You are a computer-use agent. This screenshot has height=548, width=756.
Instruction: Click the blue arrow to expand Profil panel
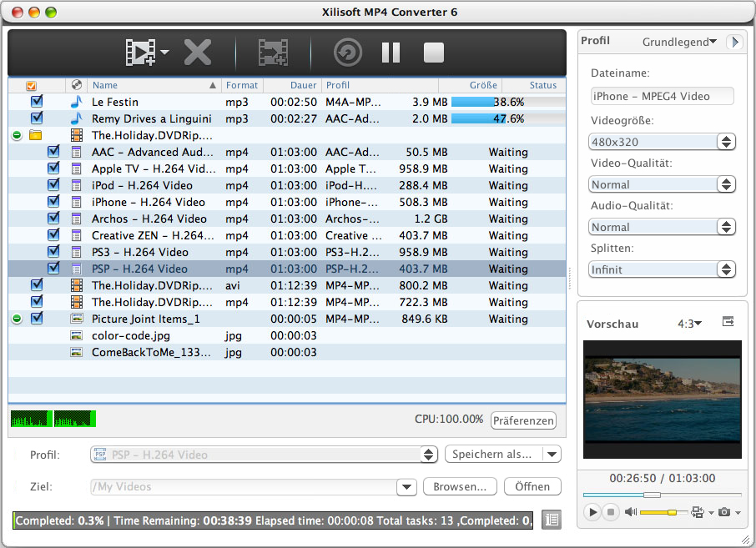735,42
